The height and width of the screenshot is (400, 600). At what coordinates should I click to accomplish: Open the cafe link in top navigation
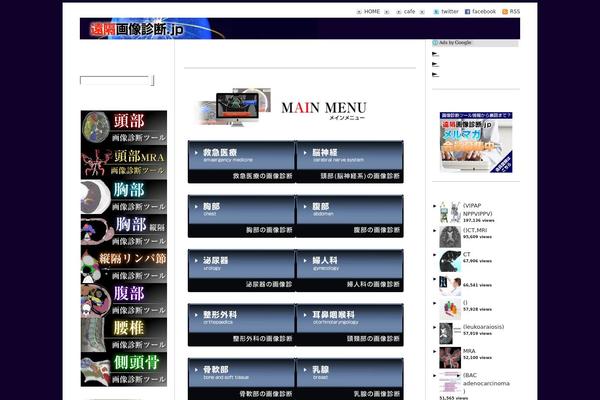409,11
